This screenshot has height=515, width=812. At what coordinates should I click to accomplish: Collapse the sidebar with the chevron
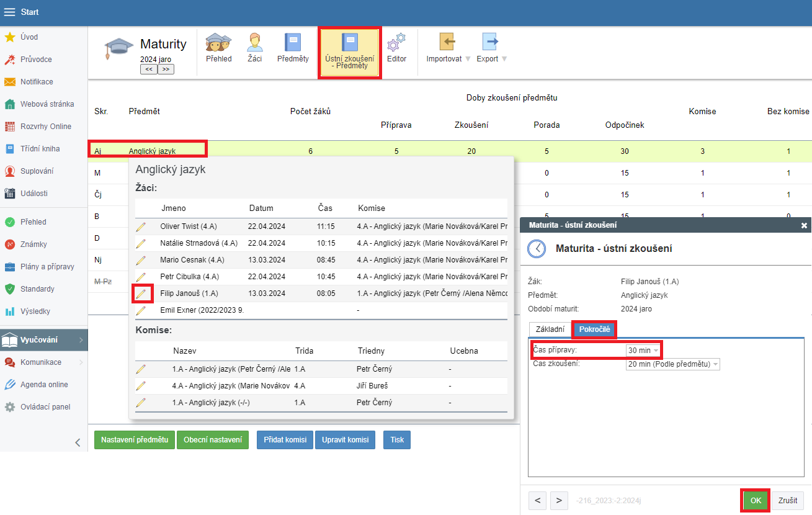point(78,442)
